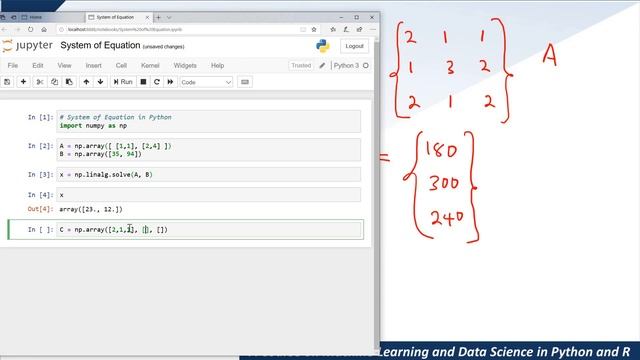
Task: Open the cell type Code dropdown
Action: click(206, 82)
